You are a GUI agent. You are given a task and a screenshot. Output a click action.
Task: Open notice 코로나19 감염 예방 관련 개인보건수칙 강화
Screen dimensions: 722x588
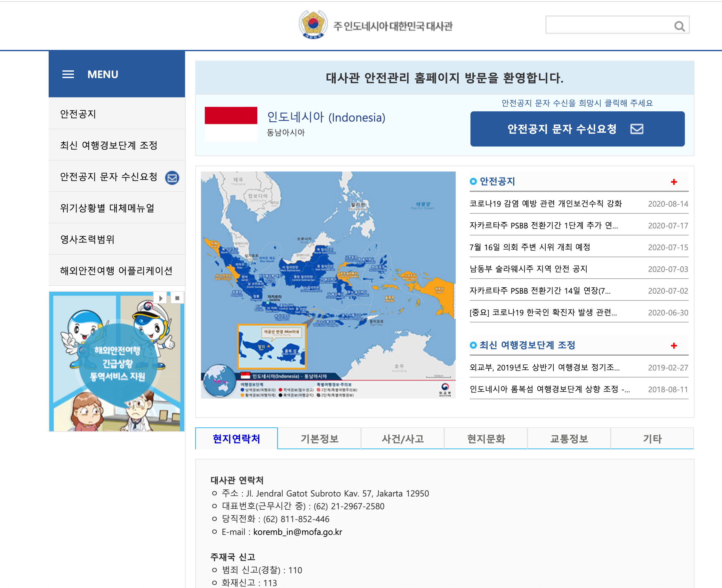pos(545,203)
